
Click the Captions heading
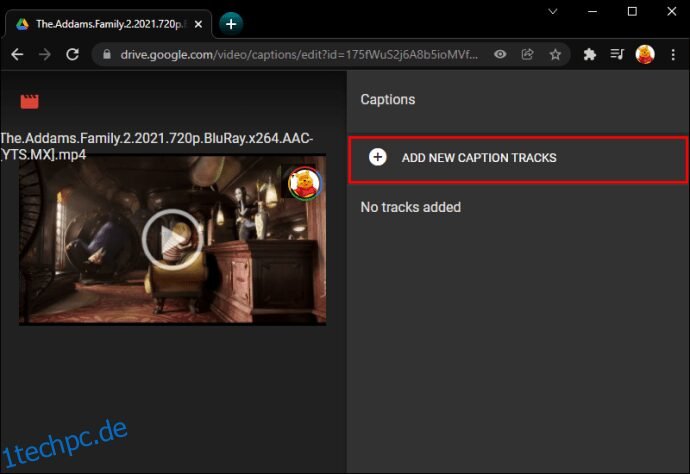[388, 99]
